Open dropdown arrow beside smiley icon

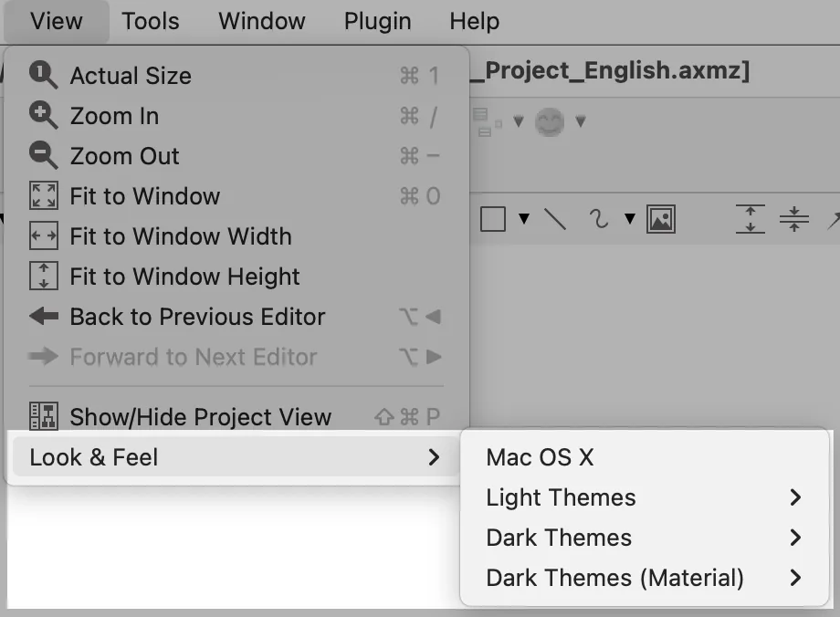[580, 121]
